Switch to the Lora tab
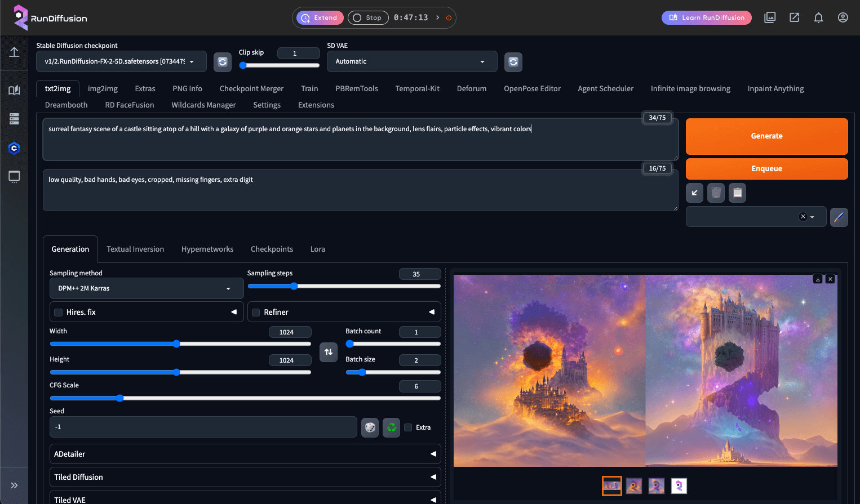Screen dimensions: 860x504 tap(318, 249)
